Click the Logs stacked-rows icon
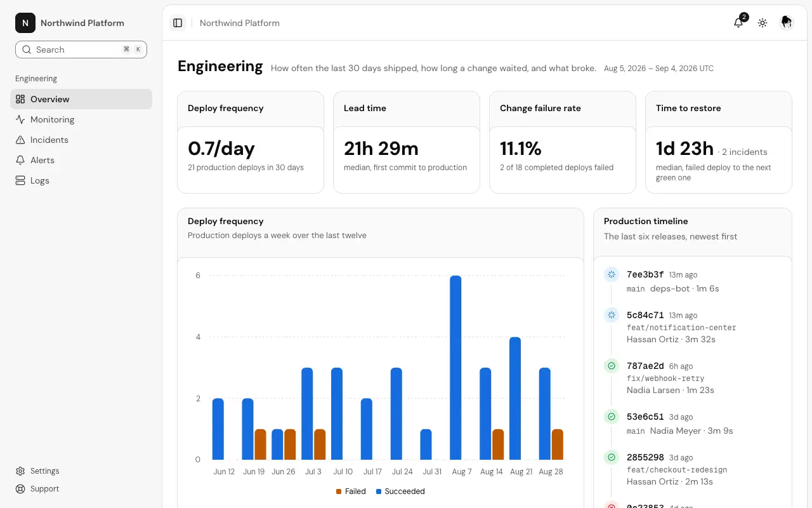 click(20, 180)
